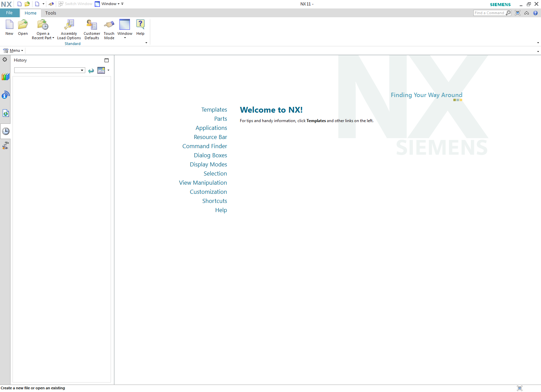Open Assembly Load Options
Viewport: 541px width, 392px height.
coord(69,25)
